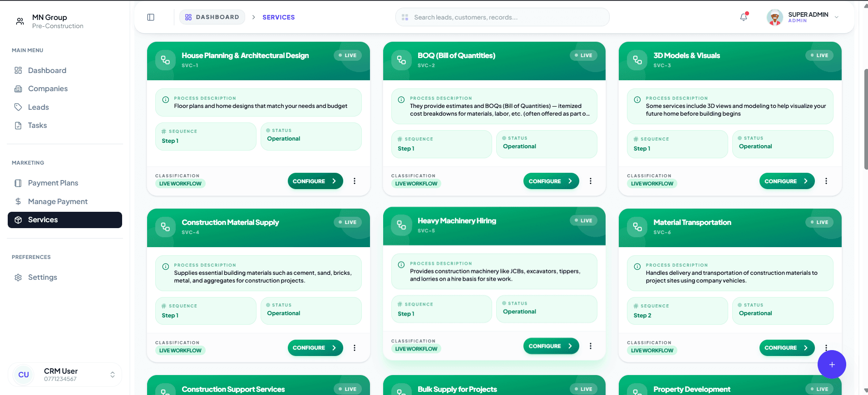Image resolution: width=868 pixels, height=395 pixels.
Task: Click LIVE badge on Construction Support Services
Action: (x=348, y=389)
